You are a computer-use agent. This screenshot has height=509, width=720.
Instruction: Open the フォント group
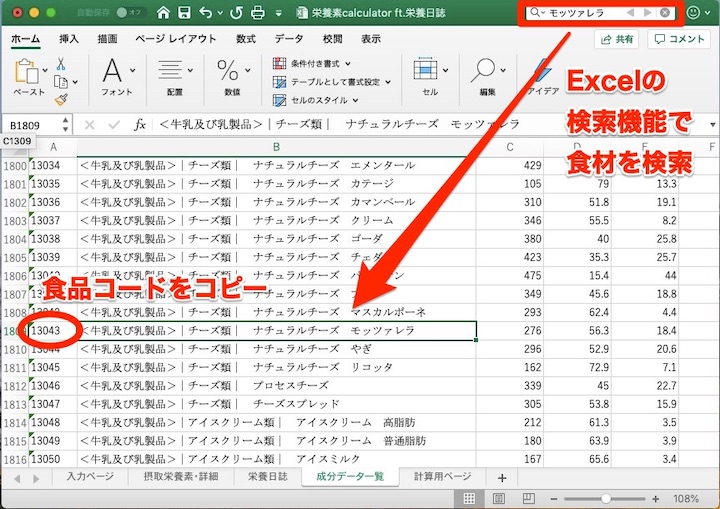coord(118,77)
